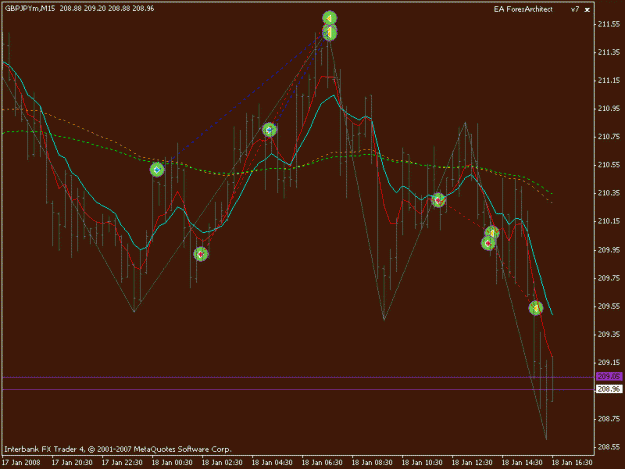Click the 18 Jan 04:30 time label
625x469 pixels.
[272, 462]
